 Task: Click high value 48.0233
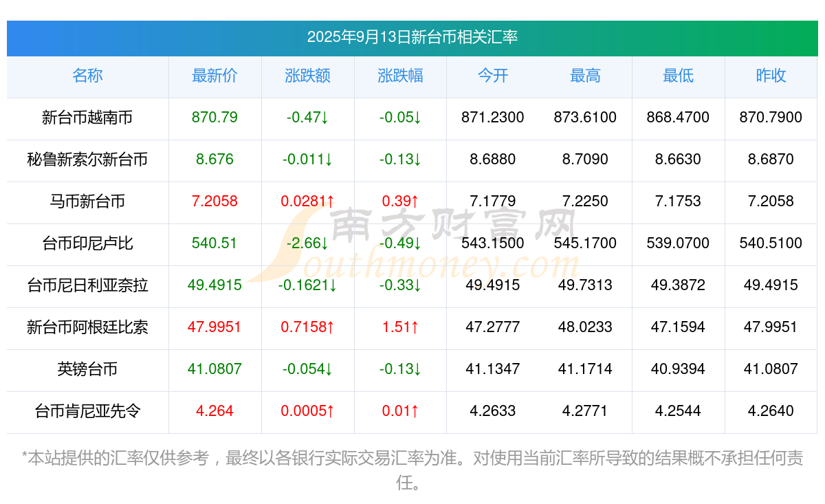[x=585, y=327]
